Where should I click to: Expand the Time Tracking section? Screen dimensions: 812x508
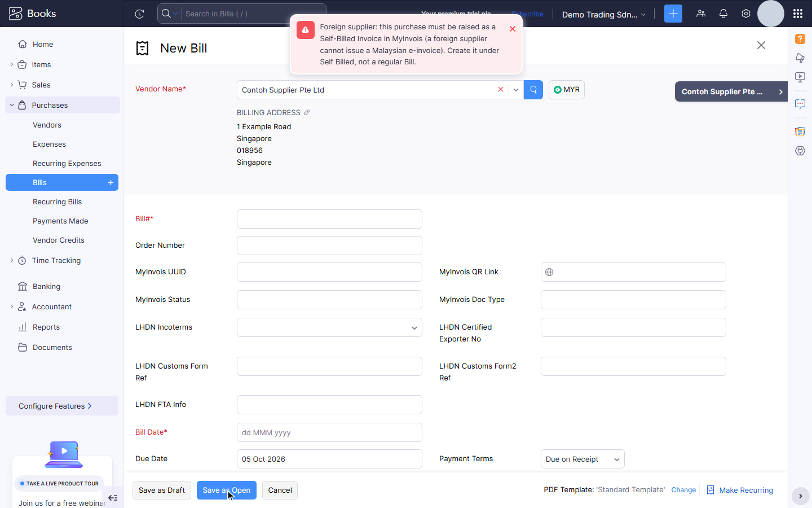point(12,260)
